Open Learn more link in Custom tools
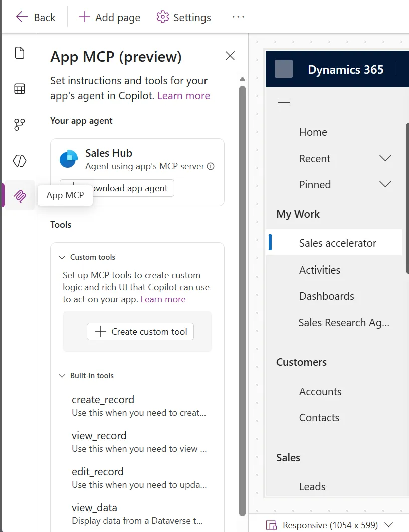This screenshot has width=409, height=532. 163,299
